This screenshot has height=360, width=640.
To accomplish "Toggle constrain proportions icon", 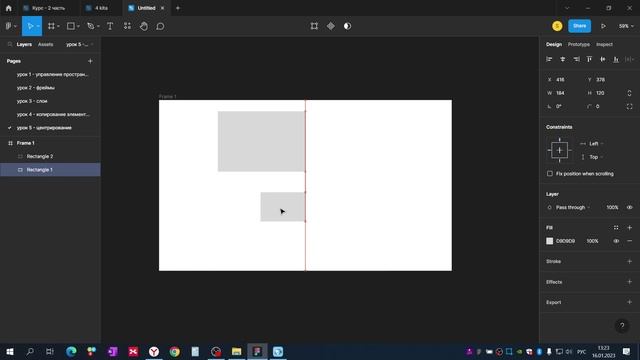I will (629, 93).
